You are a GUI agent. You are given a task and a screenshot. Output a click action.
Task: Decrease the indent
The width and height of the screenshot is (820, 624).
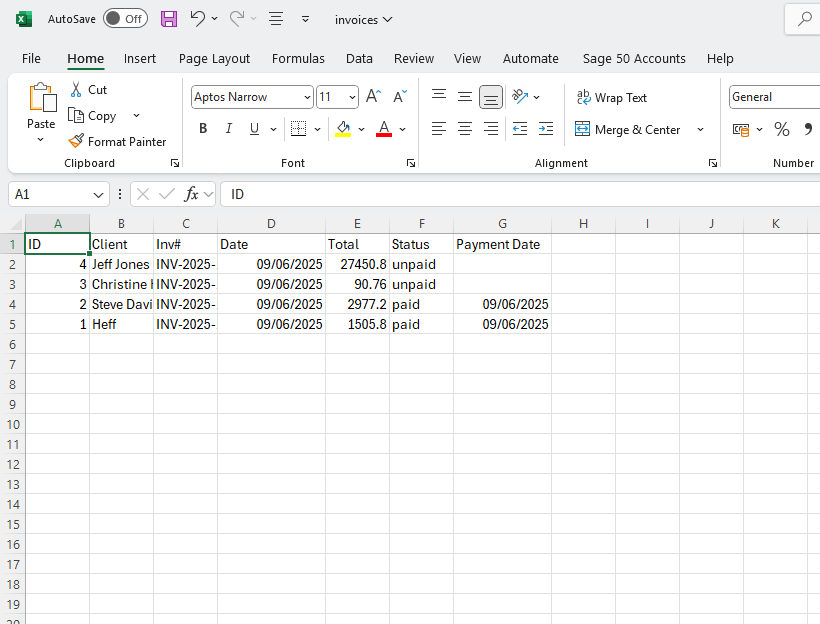click(520, 129)
